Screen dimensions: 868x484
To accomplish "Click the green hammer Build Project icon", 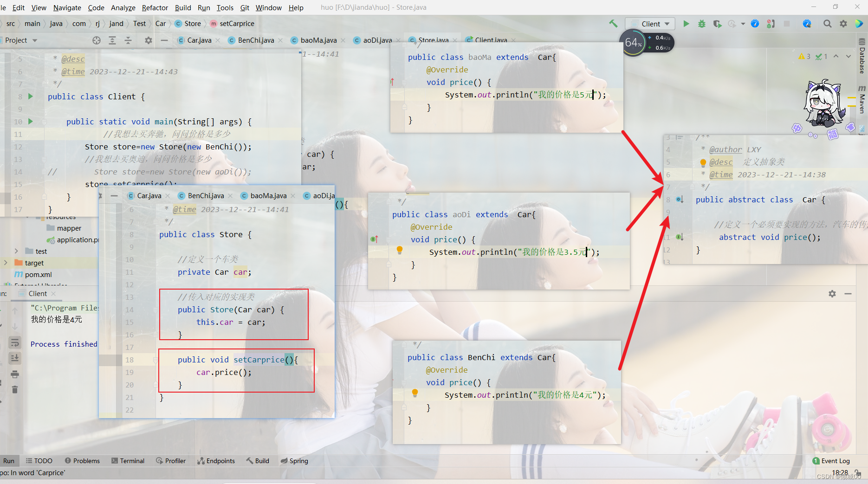I will pos(613,24).
